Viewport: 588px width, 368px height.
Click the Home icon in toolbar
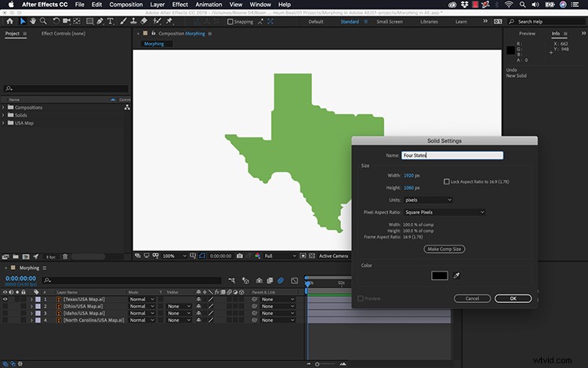(9, 21)
